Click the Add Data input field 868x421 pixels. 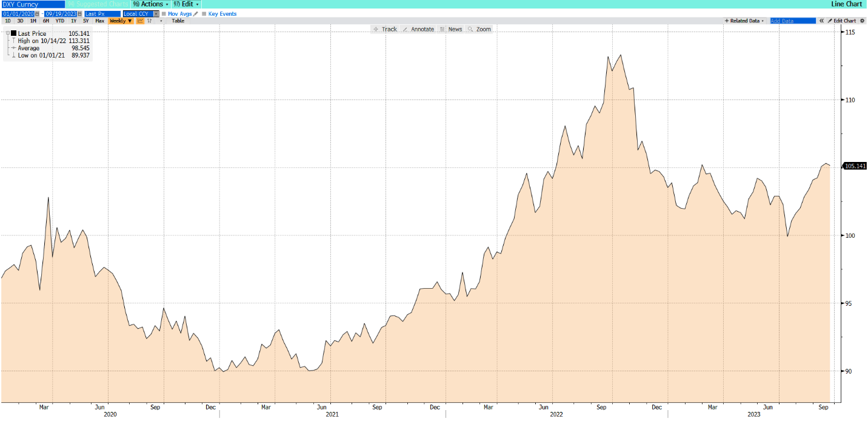tap(792, 21)
